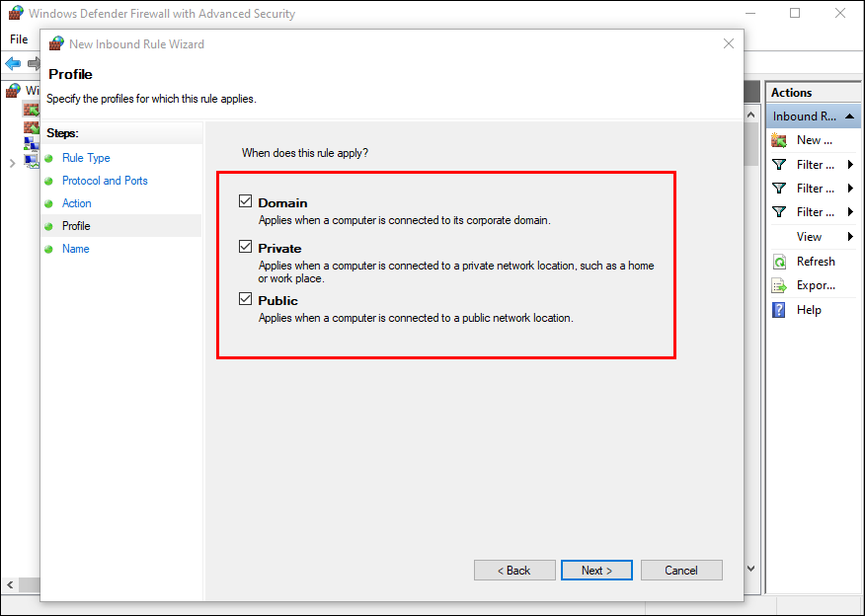
Task: Toggle the Private profile checkbox
Action: pos(246,247)
